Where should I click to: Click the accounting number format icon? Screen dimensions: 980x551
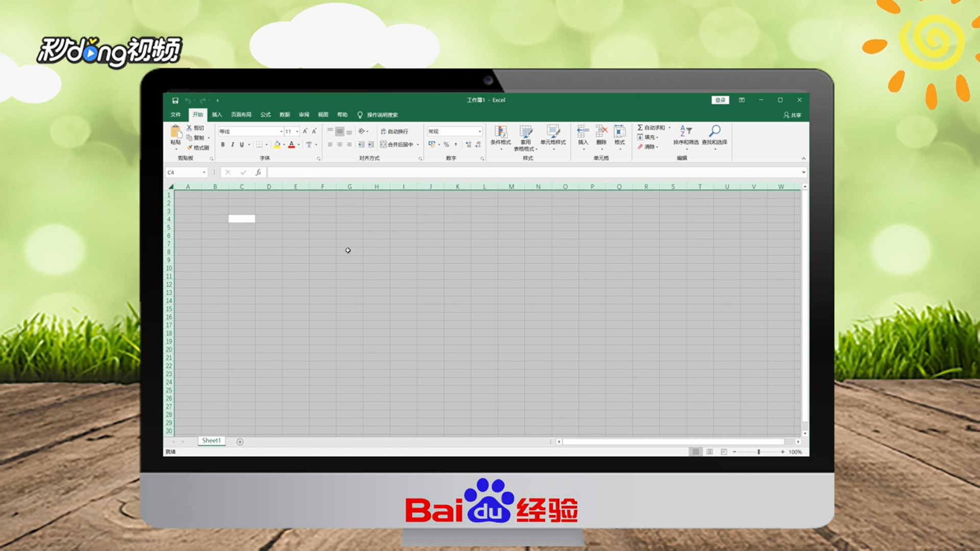coord(432,145)
